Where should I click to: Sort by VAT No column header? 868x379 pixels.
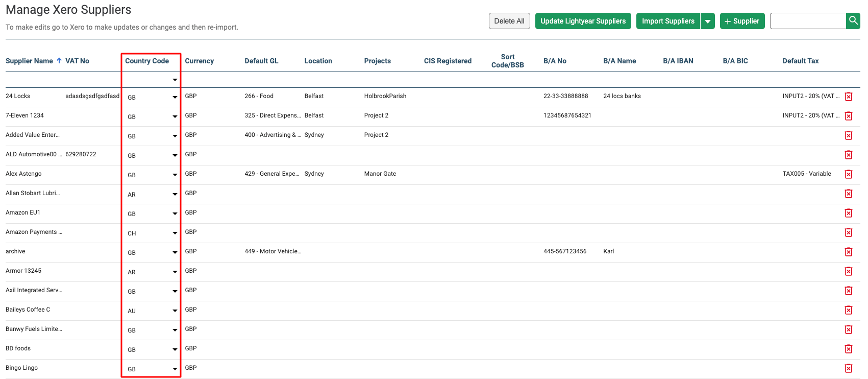point(77,61)
